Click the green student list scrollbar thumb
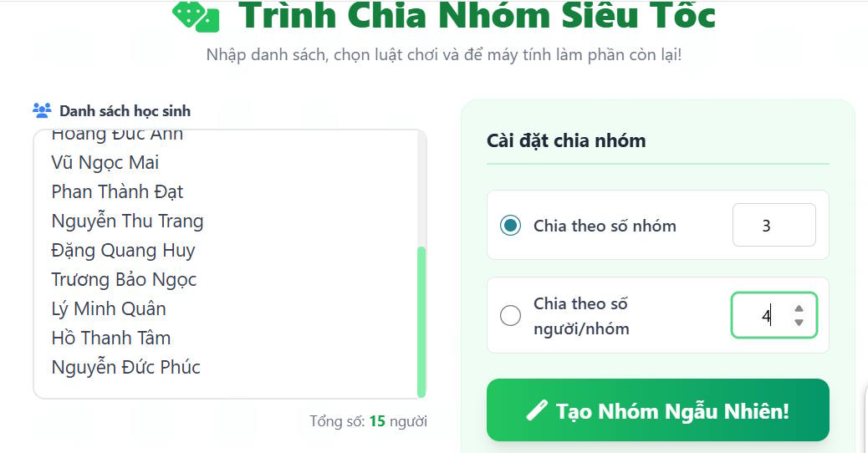 (x=421, y=322)
